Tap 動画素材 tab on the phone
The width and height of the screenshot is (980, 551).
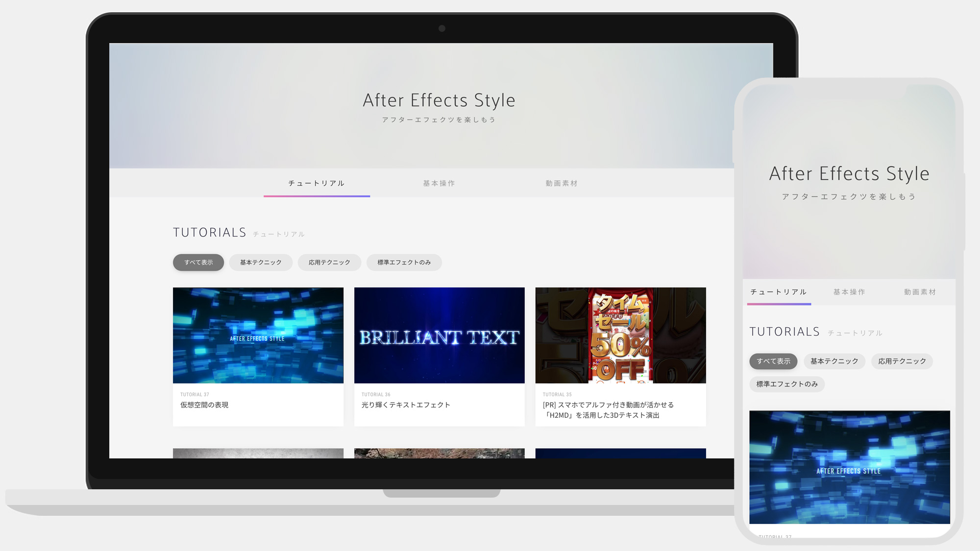point(920,292)
